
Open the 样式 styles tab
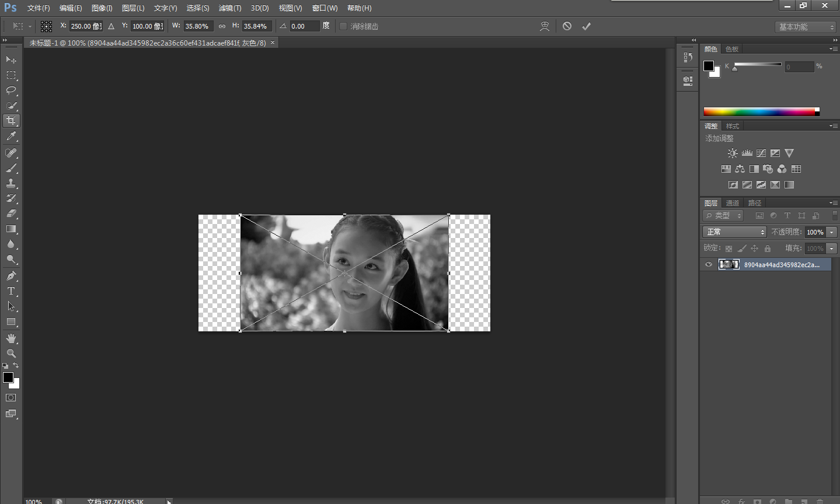(x=733, y=126)
